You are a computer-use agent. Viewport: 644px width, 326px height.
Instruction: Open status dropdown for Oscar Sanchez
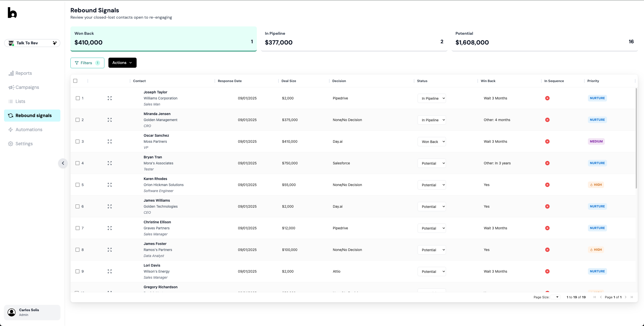[x=432, y=142]
